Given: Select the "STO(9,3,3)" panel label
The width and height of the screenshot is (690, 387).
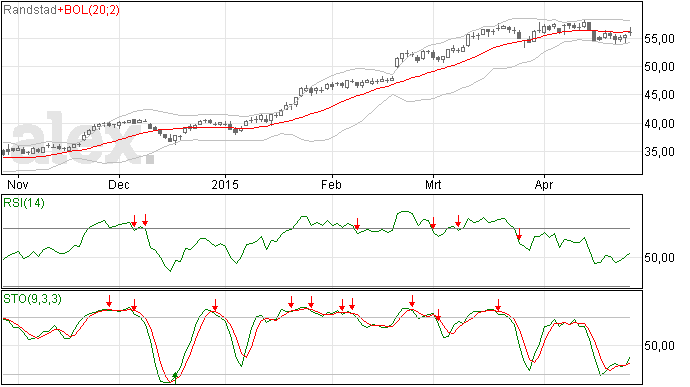Looking at the screenshot, I should tap(33, 299).
